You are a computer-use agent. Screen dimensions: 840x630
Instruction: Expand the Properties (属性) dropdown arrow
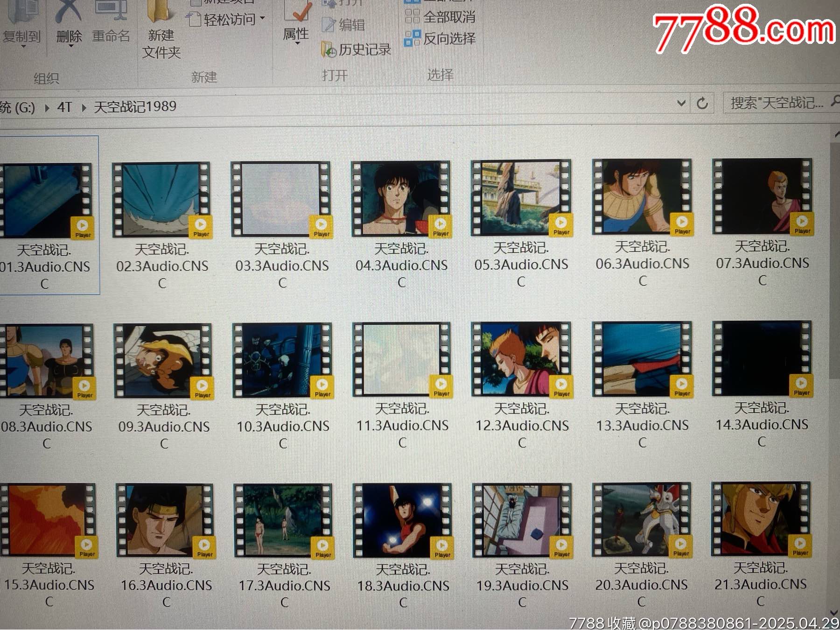297,43
